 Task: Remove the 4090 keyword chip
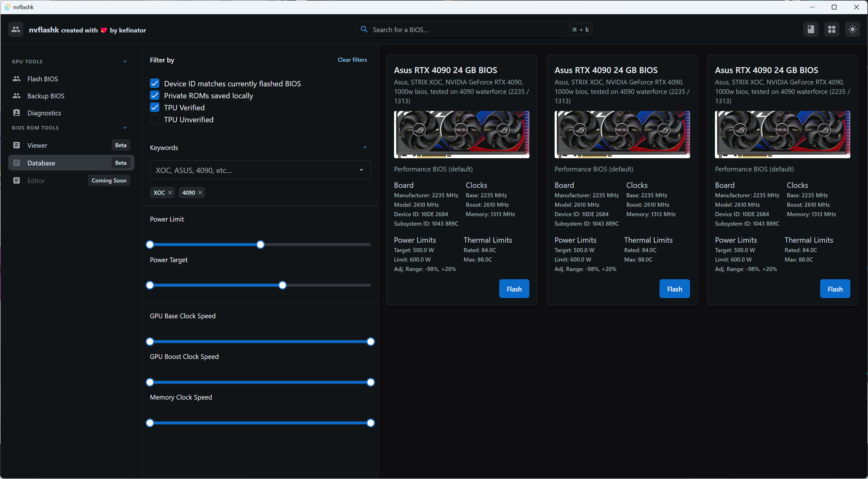pos(200,193)
